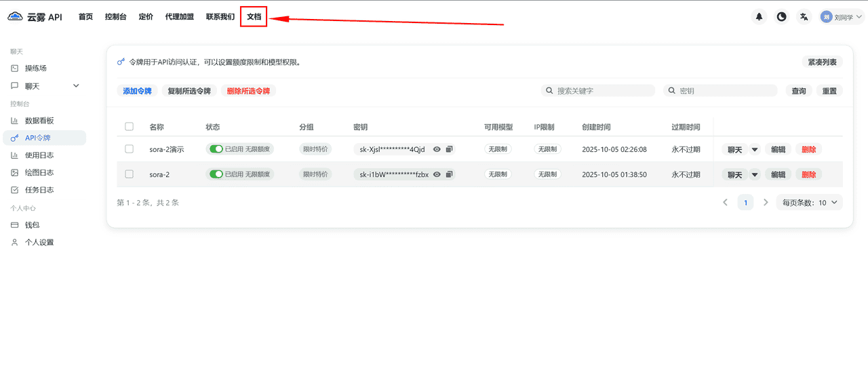Copy the sora-2演示 key with copy icon
Image resolution: width=868 pixels, height=390 pixels.
point(449,149)
